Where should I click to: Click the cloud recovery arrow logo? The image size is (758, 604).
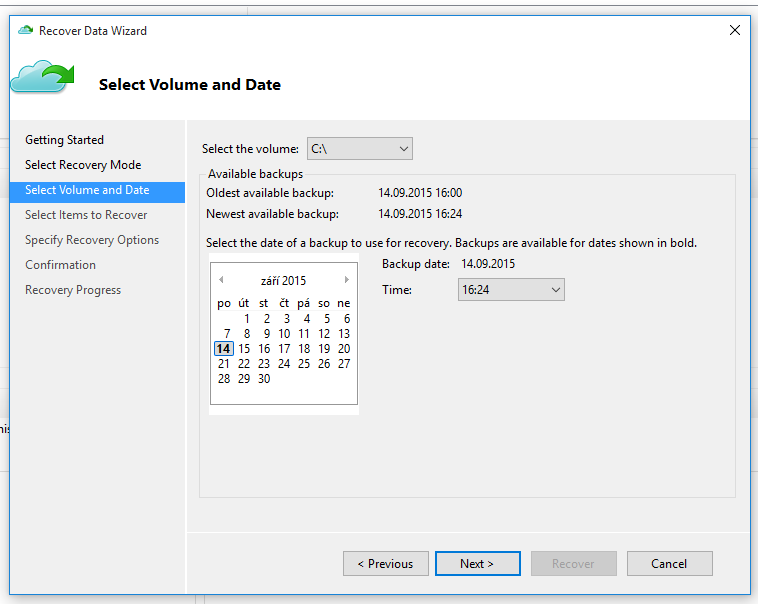pyautogui.click(x=43, y=77)
